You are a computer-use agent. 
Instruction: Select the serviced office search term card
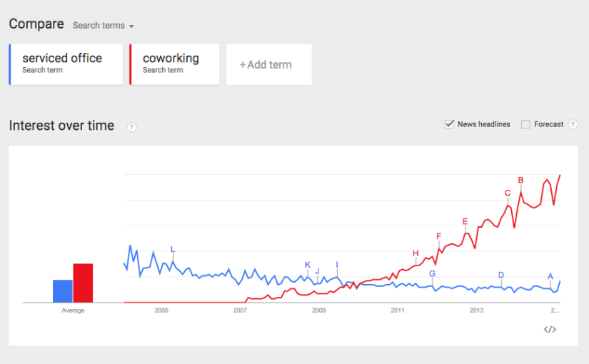click(66, 64)
